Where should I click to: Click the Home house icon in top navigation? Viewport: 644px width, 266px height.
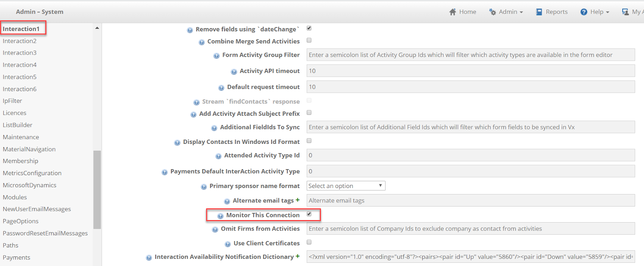tap(453, 12)
